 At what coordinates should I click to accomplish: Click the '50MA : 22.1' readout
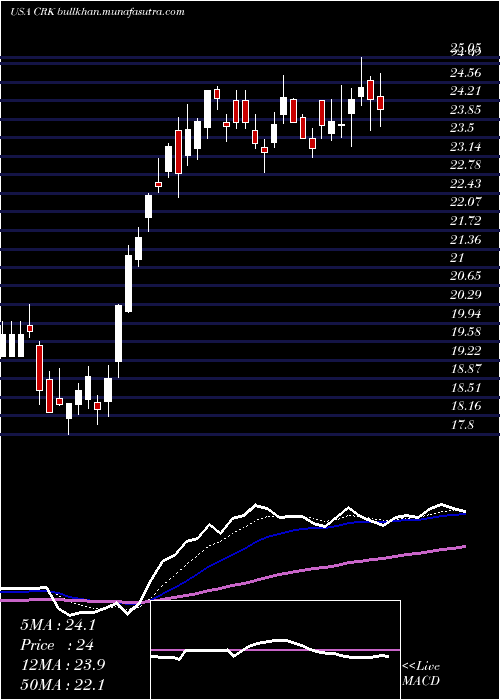click(x=62, y=684)
